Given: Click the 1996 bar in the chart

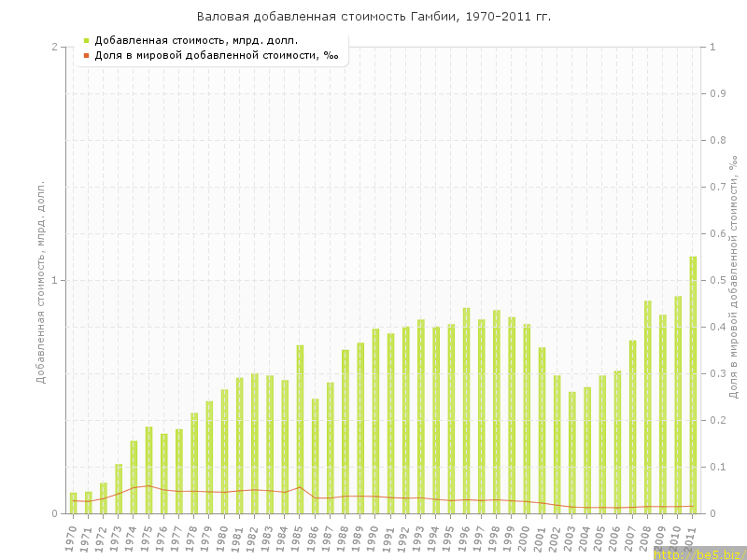Looking at the screenshot, I should (x=466, y=411).
